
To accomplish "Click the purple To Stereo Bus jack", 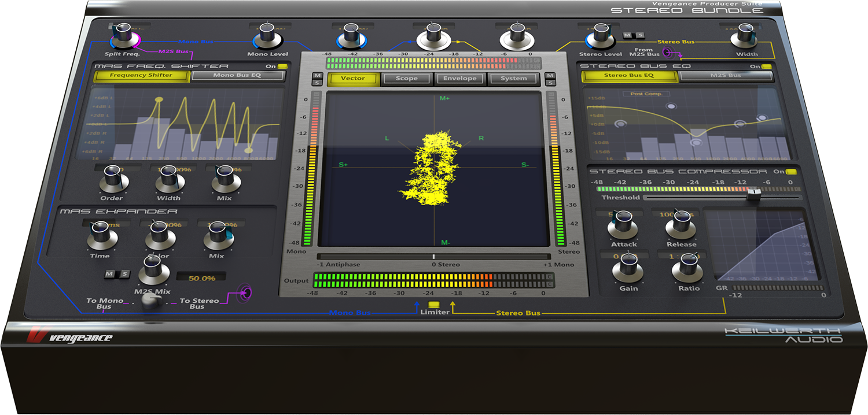I will (x=245, y=293).
